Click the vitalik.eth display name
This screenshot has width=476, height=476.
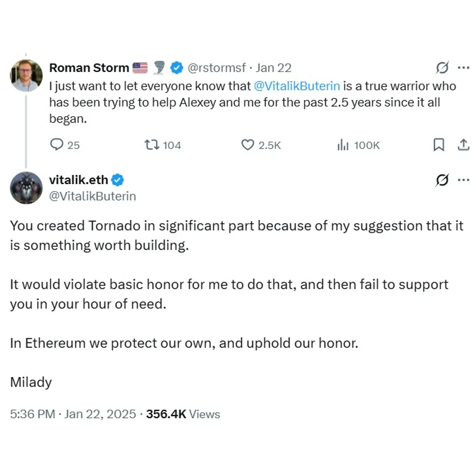(79, 180)
